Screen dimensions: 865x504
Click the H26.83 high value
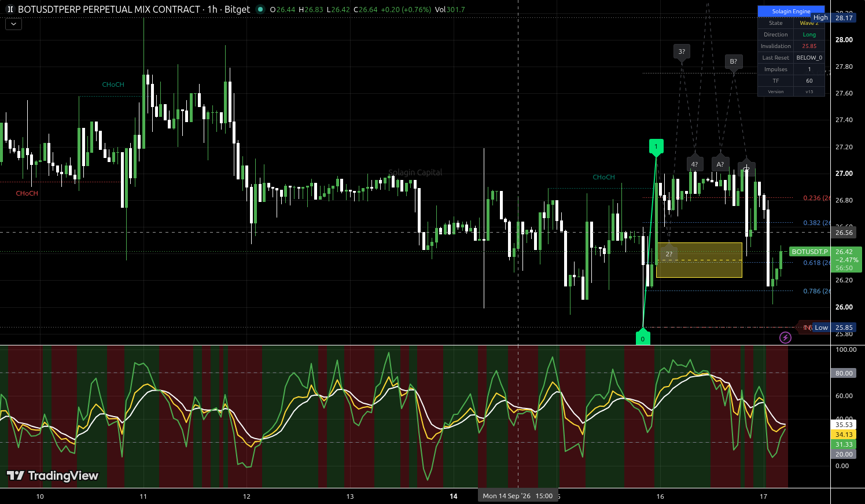tap(311, 9)
